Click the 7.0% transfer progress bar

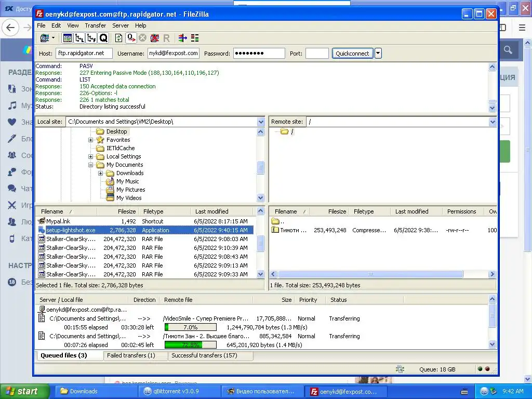190,327
